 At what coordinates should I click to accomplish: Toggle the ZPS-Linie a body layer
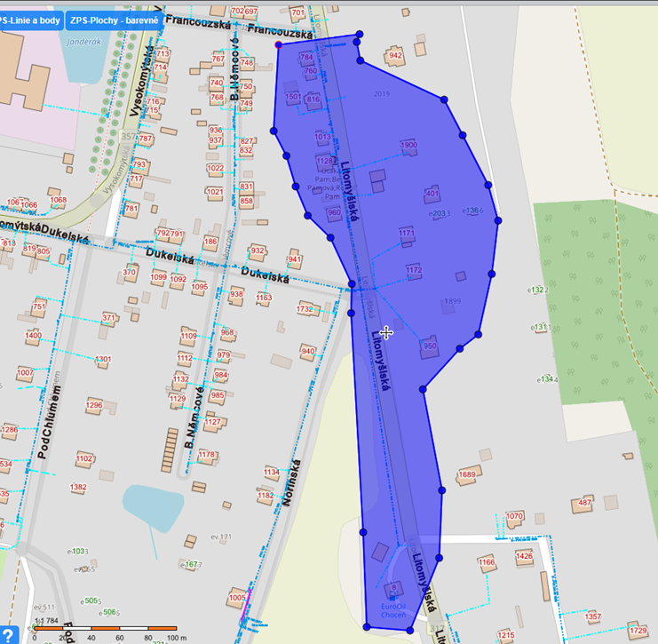[31, 20]
